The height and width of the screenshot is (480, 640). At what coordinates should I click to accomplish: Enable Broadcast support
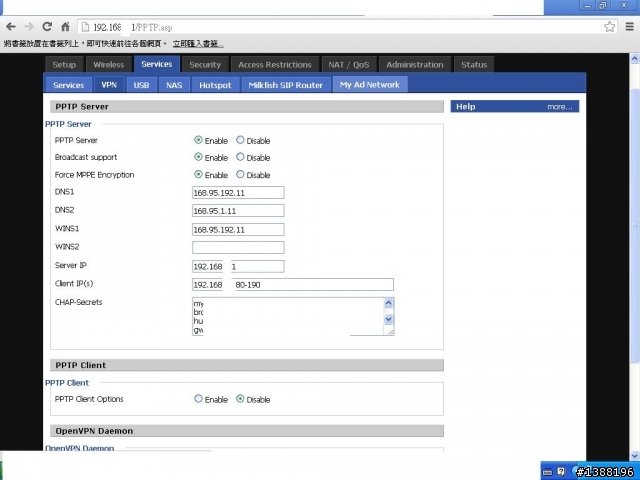198,157
